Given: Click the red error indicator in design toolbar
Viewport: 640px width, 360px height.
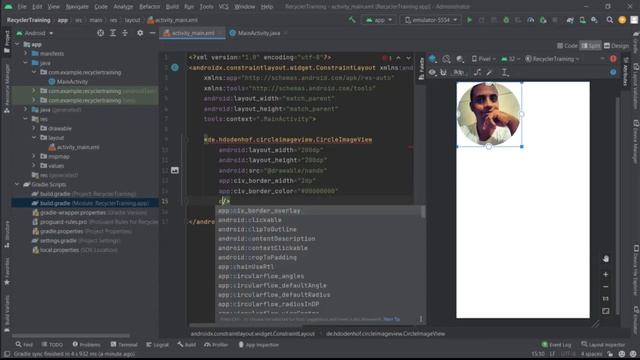Looking at the screenshot, I should [613, 59].
